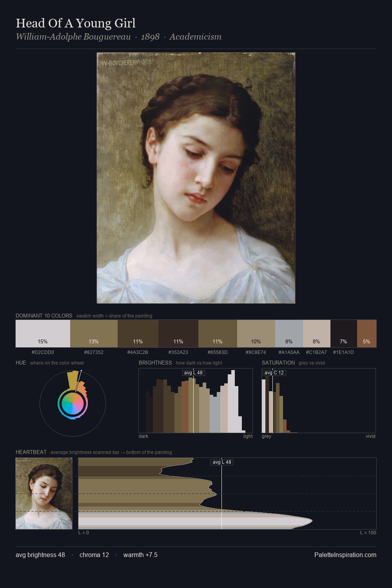Image resolution: width=392 pixels, height=588 pixels.
Task: Click the L = 100 axis label
Action: click(x=368, y=533)
